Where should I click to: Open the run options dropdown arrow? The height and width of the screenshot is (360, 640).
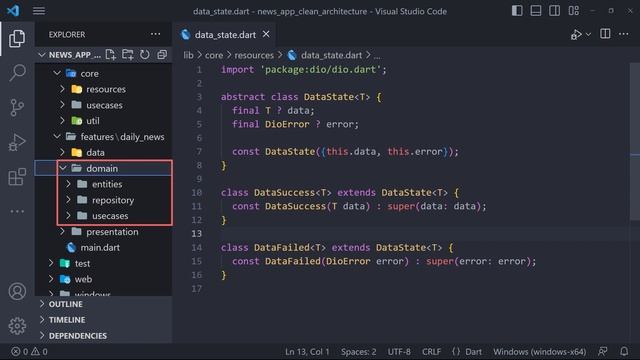588,35
